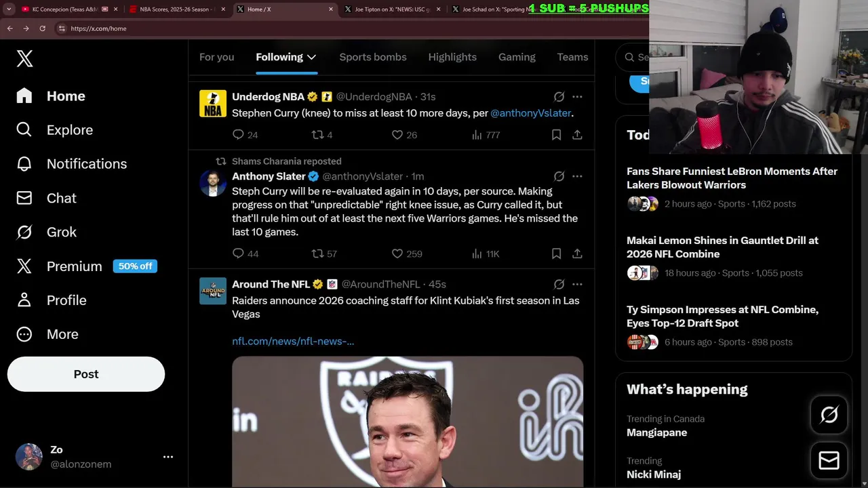The width and height of the screenshot is (868, 488).
Task: Open Shams Charania reposted label
Action: coord(286,161)
